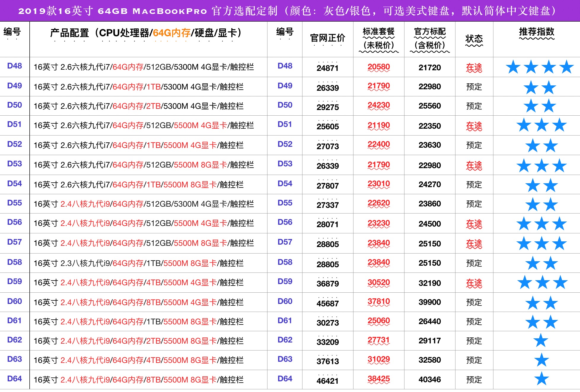Click the three-star rating in row D56

[x=542, y=224]
